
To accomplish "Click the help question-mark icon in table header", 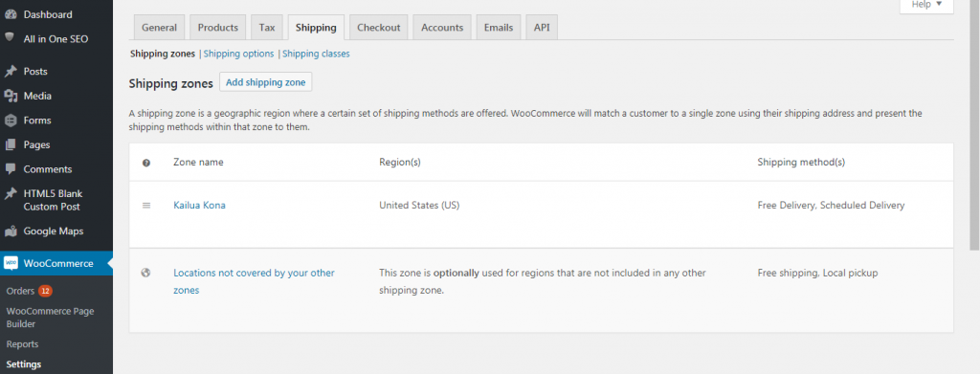I will [146, 163].
